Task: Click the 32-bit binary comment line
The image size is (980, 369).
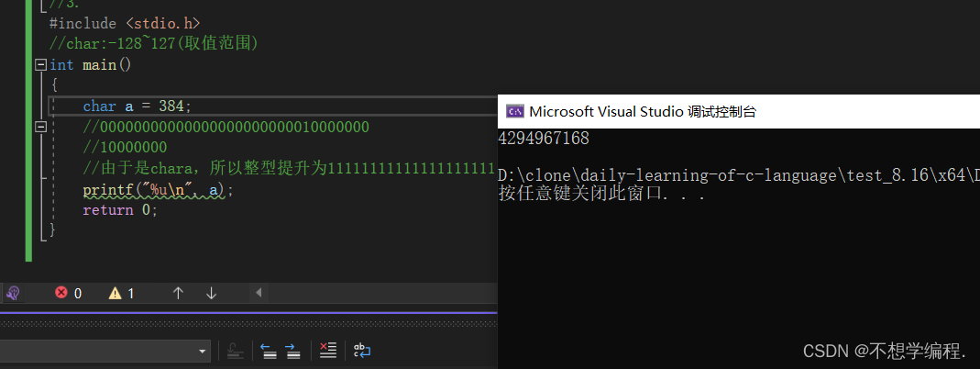Action: click(226, 127)
